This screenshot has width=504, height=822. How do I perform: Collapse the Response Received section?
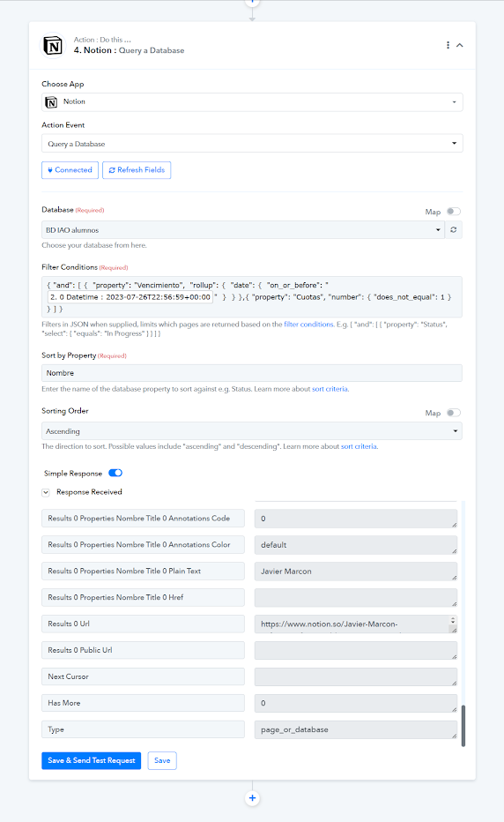pyautogui.click(x=46, y=492)
